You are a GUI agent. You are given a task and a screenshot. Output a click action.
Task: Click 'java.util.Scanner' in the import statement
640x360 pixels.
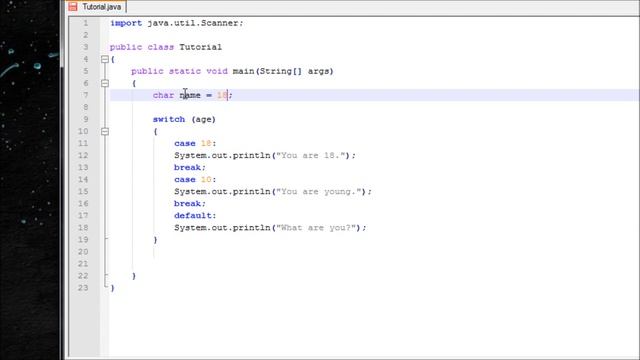193,23
